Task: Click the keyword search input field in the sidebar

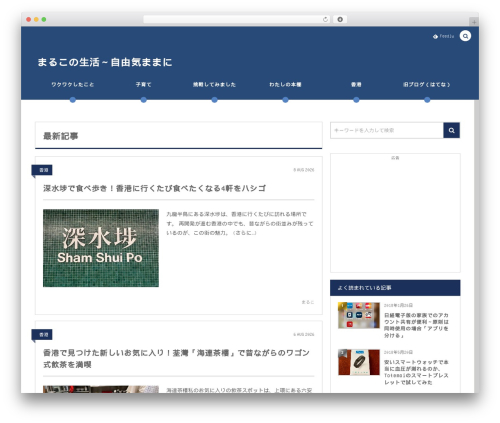Action: (x=387, y=130)
